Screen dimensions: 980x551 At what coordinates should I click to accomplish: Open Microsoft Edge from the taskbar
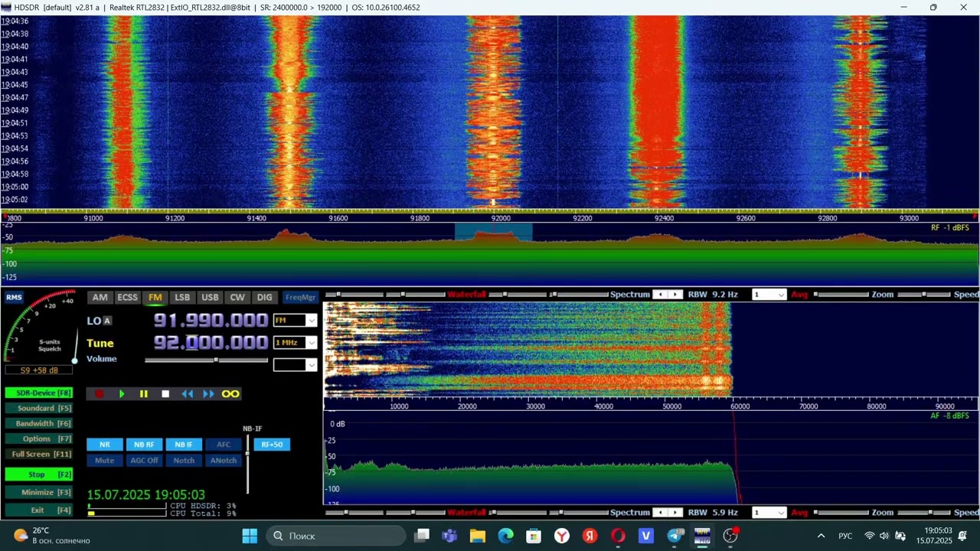coord(506,536)
